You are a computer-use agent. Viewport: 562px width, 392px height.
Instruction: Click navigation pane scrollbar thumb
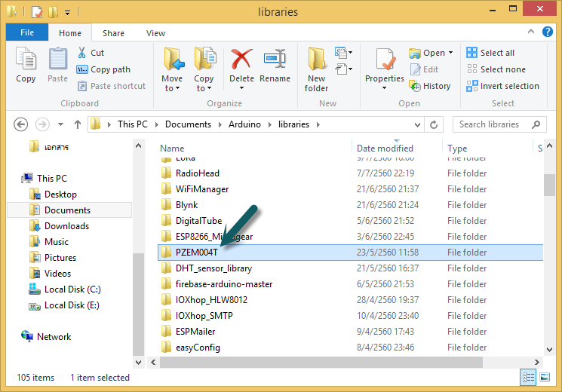tap(138, 304)
